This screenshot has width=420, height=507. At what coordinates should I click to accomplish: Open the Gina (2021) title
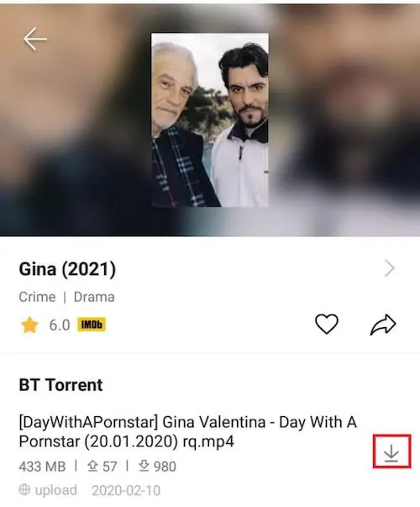click(x=67, y=269)
